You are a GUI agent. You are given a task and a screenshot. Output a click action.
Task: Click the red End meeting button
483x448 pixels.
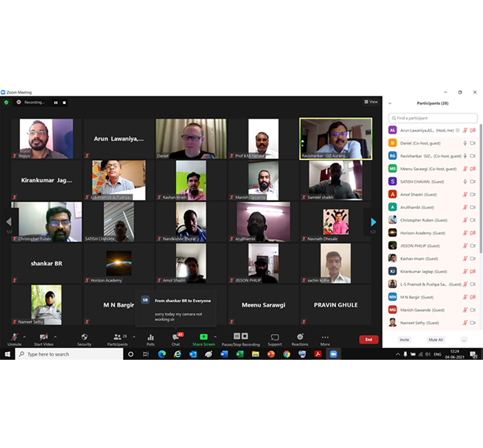[368, 339]
